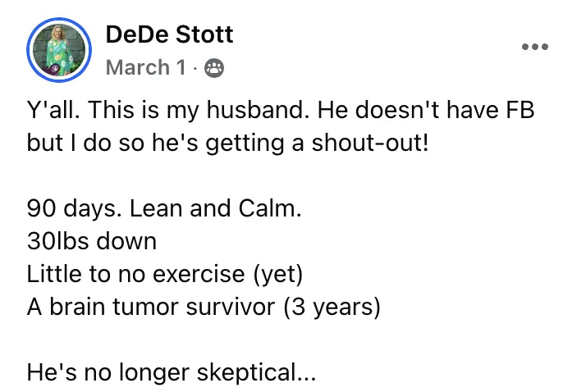Open DeDe Stott's profile picture
This screenshot has width=563, height=392.
59,50
